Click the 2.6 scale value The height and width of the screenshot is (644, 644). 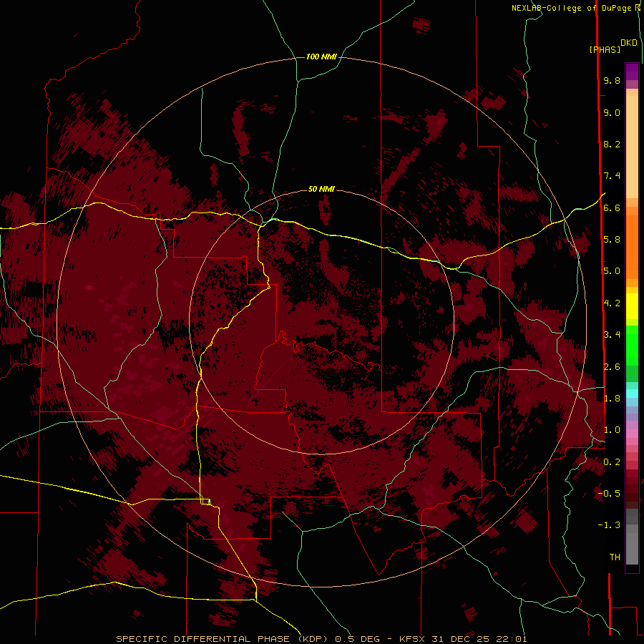click(612, 367)
